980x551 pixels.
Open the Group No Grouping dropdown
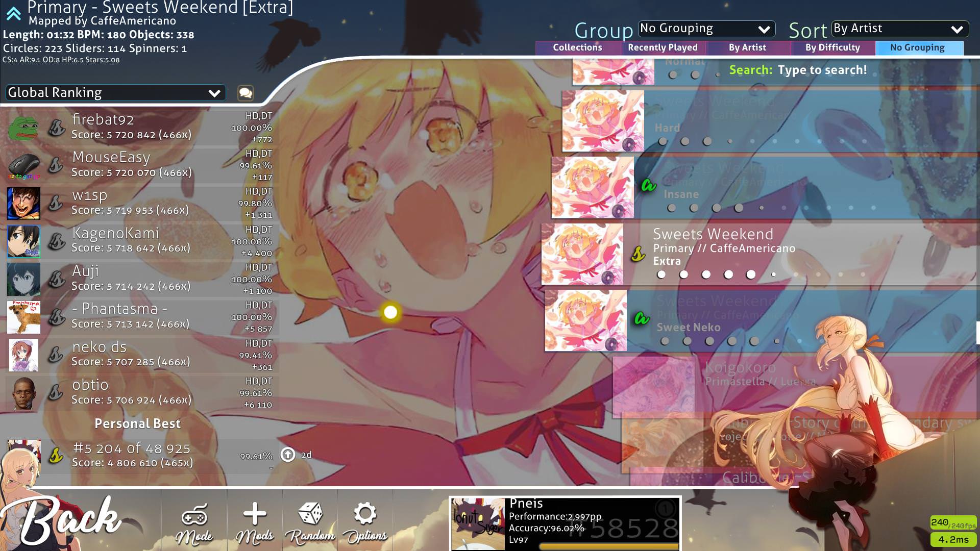pos(706,29)
